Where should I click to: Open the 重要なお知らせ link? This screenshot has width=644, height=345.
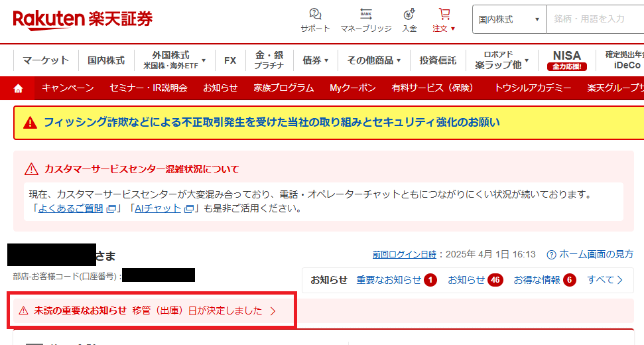(389, 280)
